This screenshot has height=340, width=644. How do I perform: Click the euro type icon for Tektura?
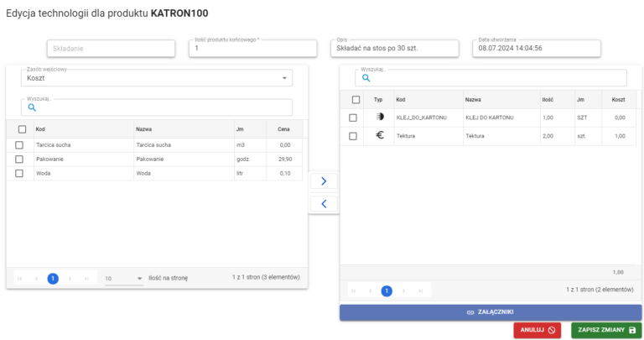click(x=379, y=135)
